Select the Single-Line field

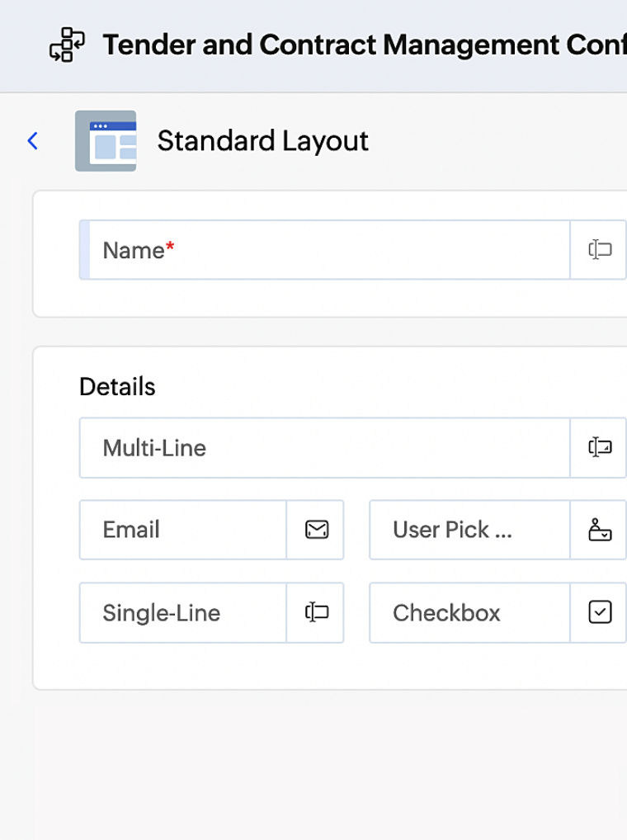coord(183,613)
